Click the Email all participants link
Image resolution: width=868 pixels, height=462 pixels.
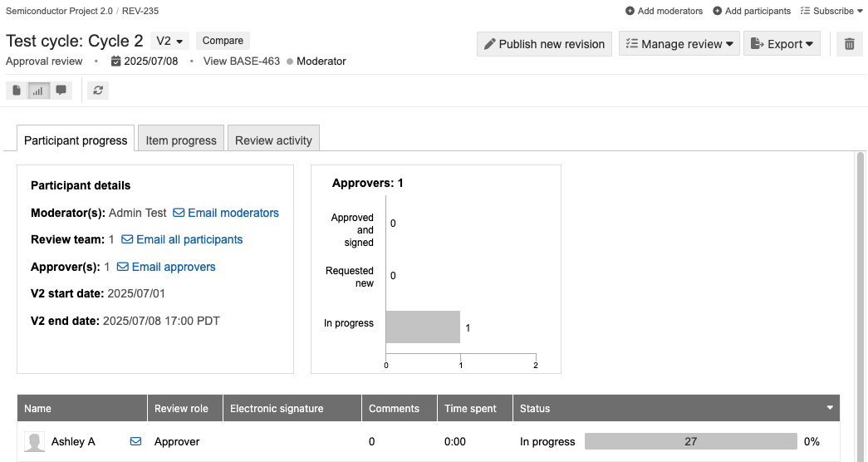[x=189, y=239]
